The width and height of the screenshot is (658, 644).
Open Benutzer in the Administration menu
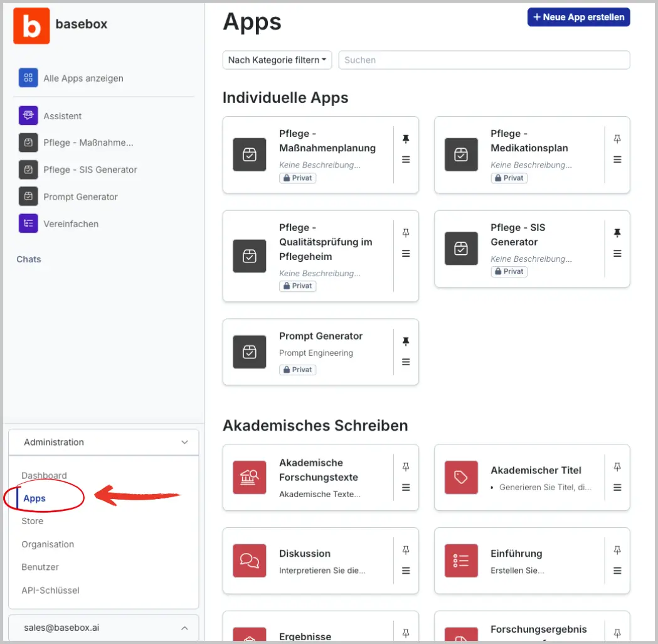pyautogui.click(x=40, y=567)
